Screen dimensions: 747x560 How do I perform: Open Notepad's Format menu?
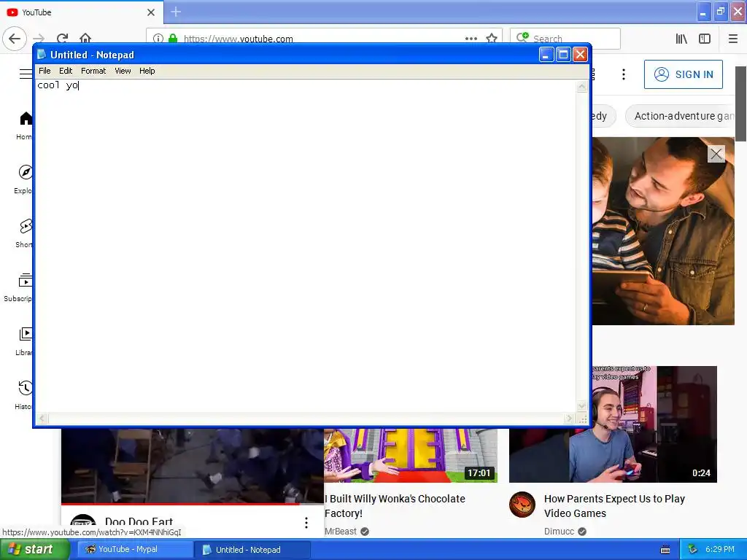93,71
